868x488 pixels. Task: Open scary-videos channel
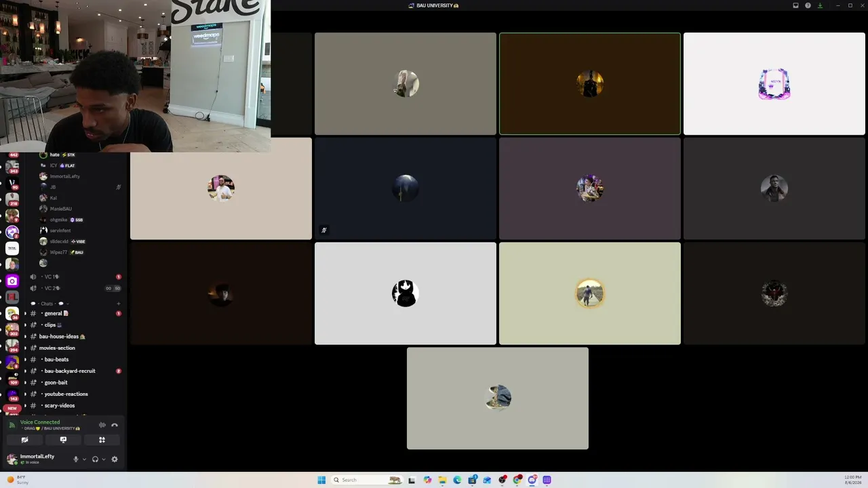pos(75,405)
